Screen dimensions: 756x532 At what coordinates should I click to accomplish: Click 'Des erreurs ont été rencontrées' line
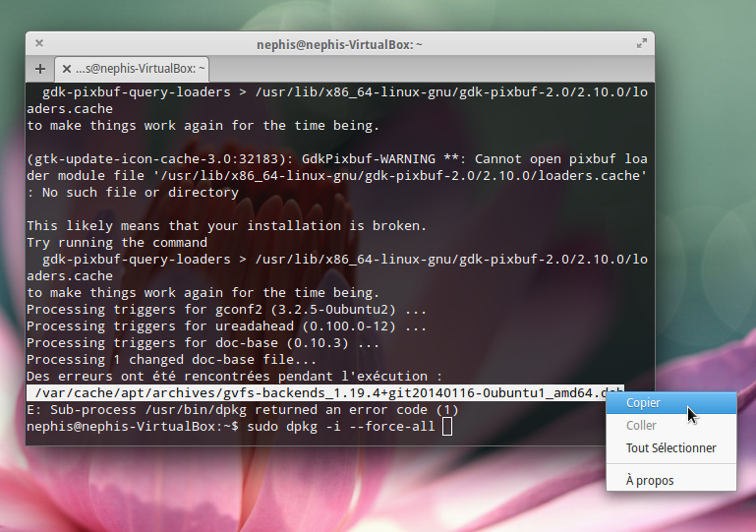pyautogui.click(x=234, y=377)
